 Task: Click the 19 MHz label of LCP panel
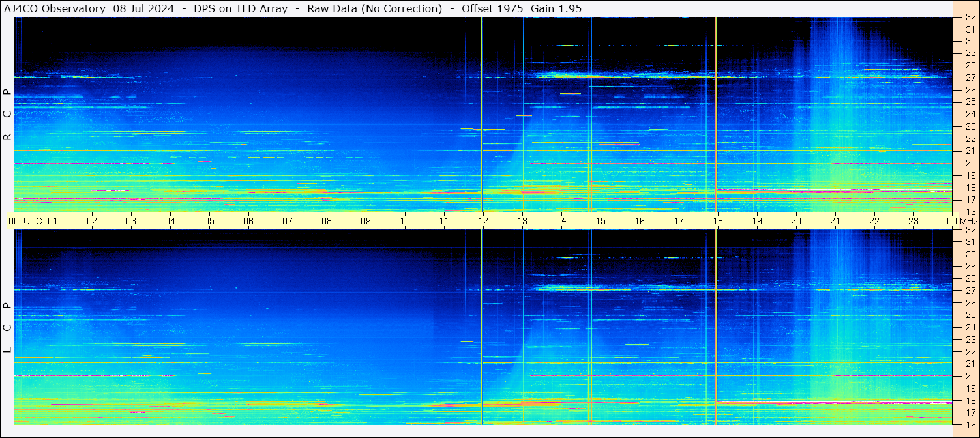coord(970,388)
